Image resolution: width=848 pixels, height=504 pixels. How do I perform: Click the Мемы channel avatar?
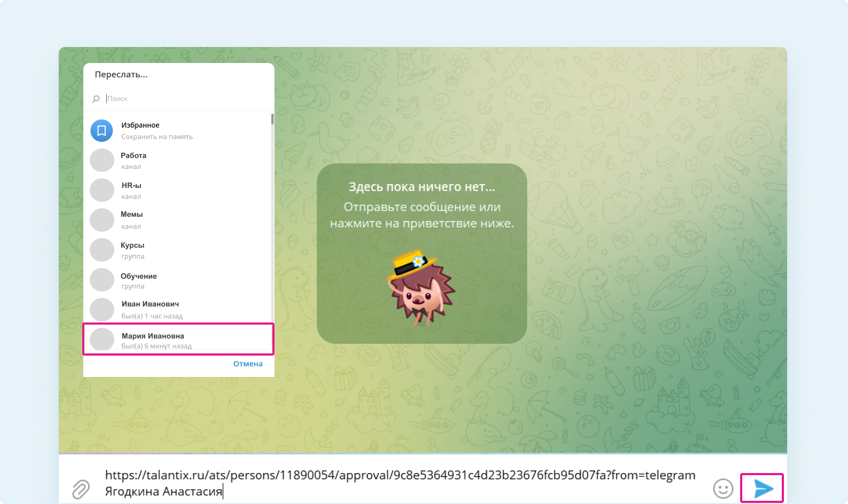click(x=102, y=220)
